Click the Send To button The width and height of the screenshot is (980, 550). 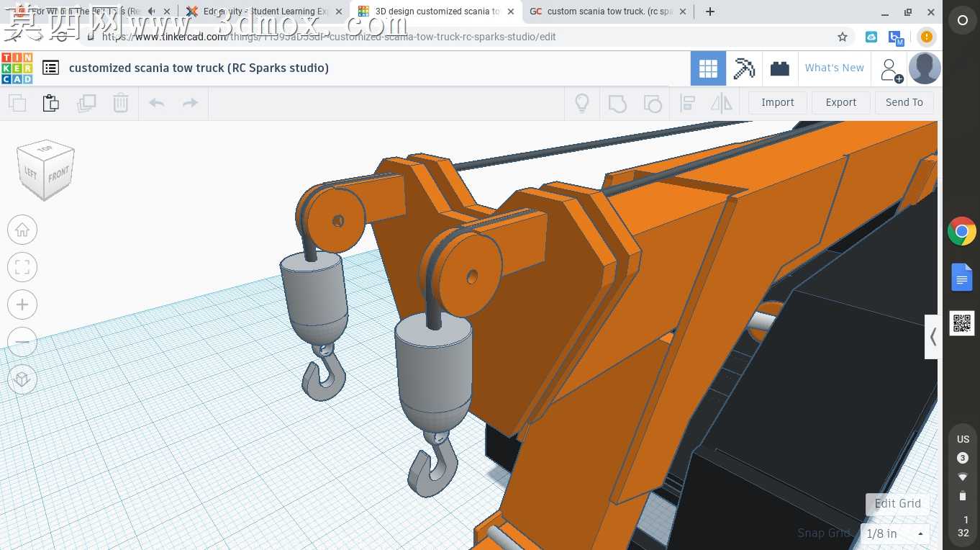[904, 102]
